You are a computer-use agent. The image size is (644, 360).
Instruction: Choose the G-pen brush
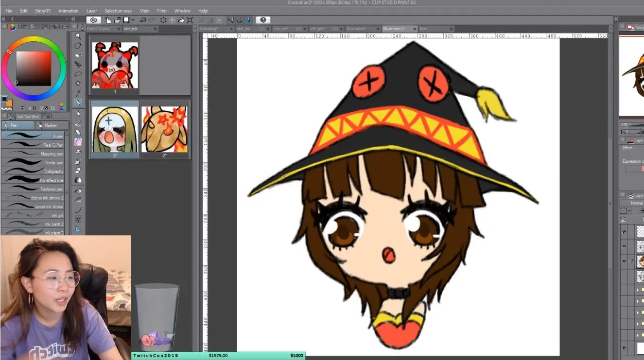33,136
